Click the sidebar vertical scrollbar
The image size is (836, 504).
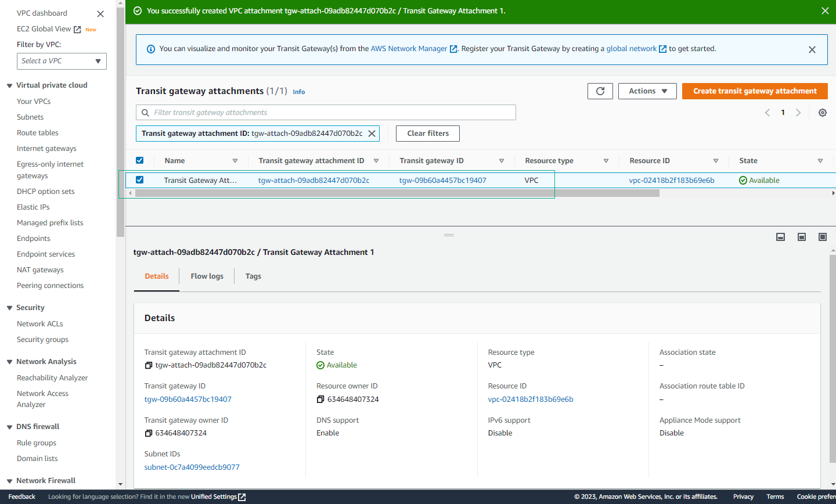coord(120,122)
